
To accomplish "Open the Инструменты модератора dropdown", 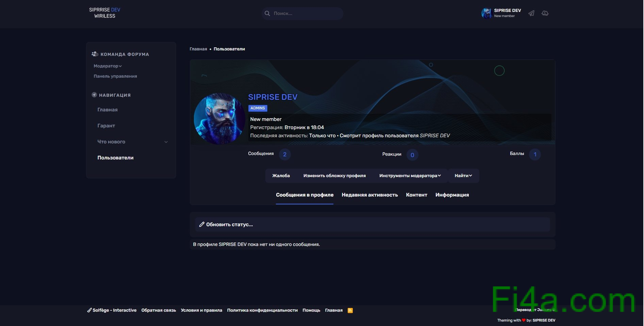I will click(x=410, y=176).
